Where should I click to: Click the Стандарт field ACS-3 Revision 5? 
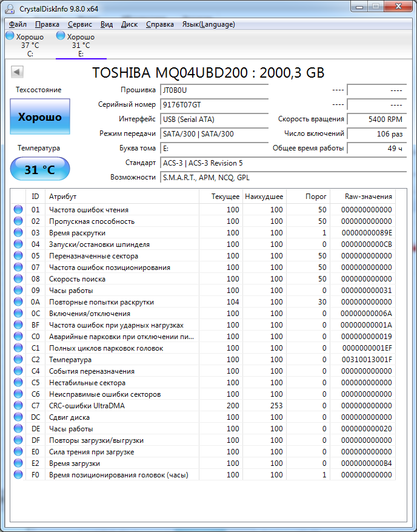click(x=284, y=163)
